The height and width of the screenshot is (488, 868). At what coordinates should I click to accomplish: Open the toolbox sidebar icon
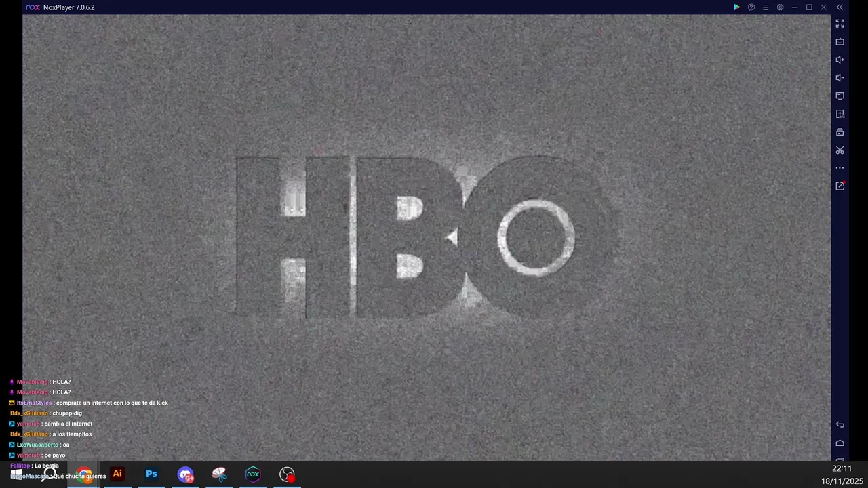840,132
